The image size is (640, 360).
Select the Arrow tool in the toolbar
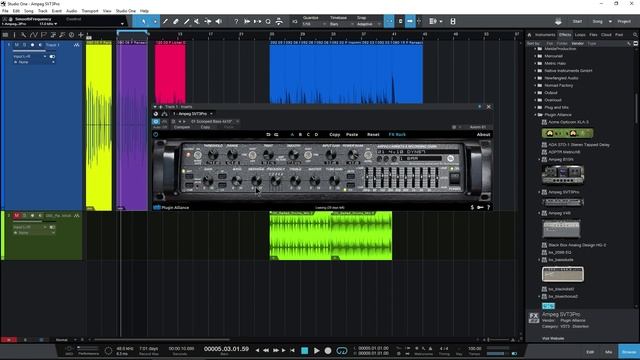[144, 21]
